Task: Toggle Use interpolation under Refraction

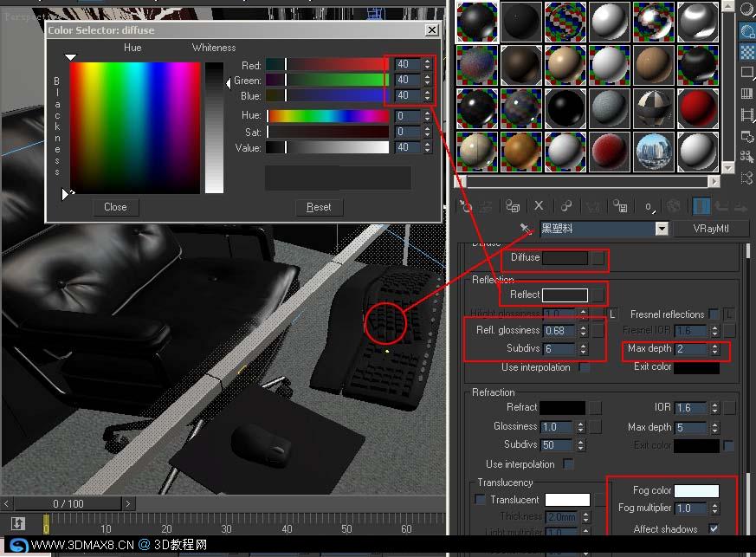Action: (x=568, y=464)
